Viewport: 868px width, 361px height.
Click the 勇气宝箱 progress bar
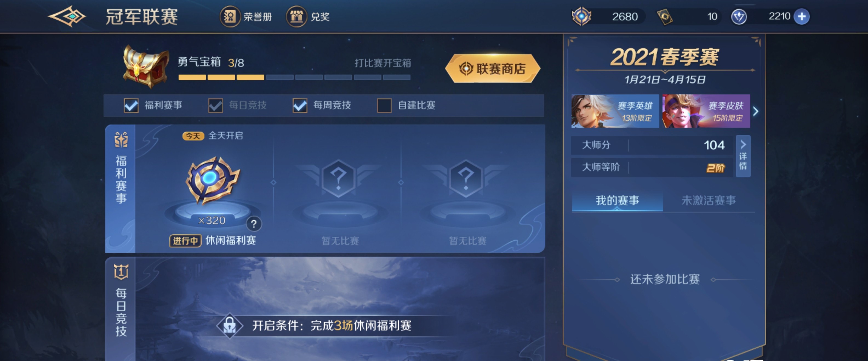point(294,77)
